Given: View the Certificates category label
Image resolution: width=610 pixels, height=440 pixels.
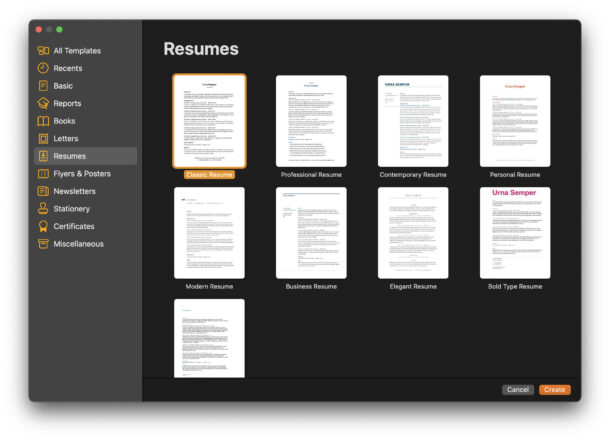Looking at the screenshot, I should (x=74, y=226).
